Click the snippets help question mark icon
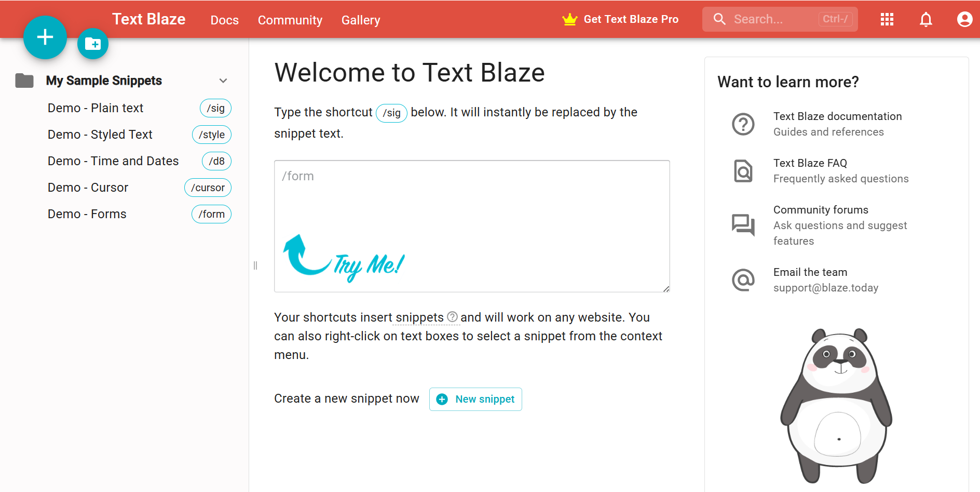This screenshot has width=980, height=492. pos(453,317)
